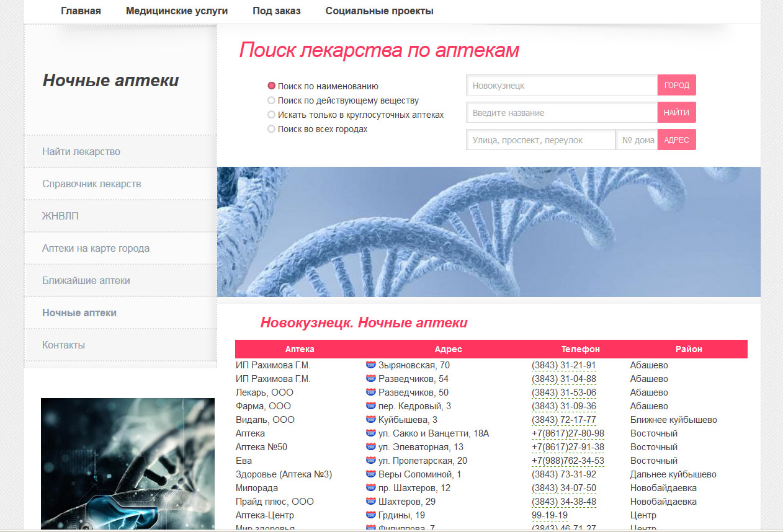Viewport: 783px width, 532px height.
Task: Click the Район column header
Action: tap(689, 349)
